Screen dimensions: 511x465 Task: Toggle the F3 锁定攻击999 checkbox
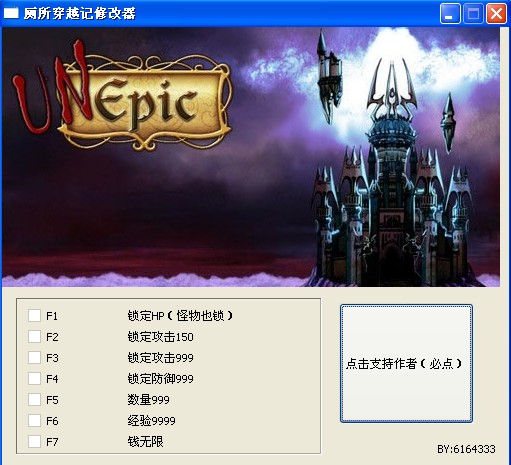(34, 357)
